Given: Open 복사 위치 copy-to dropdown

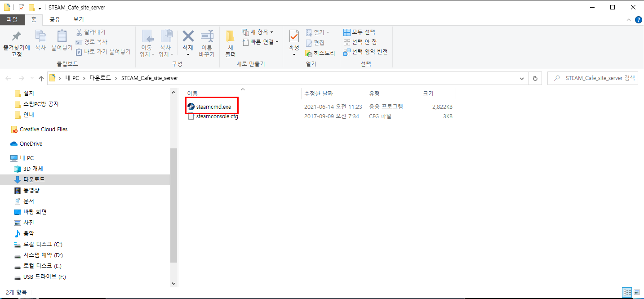Looking at the screenshot, I should pos(165,44).
